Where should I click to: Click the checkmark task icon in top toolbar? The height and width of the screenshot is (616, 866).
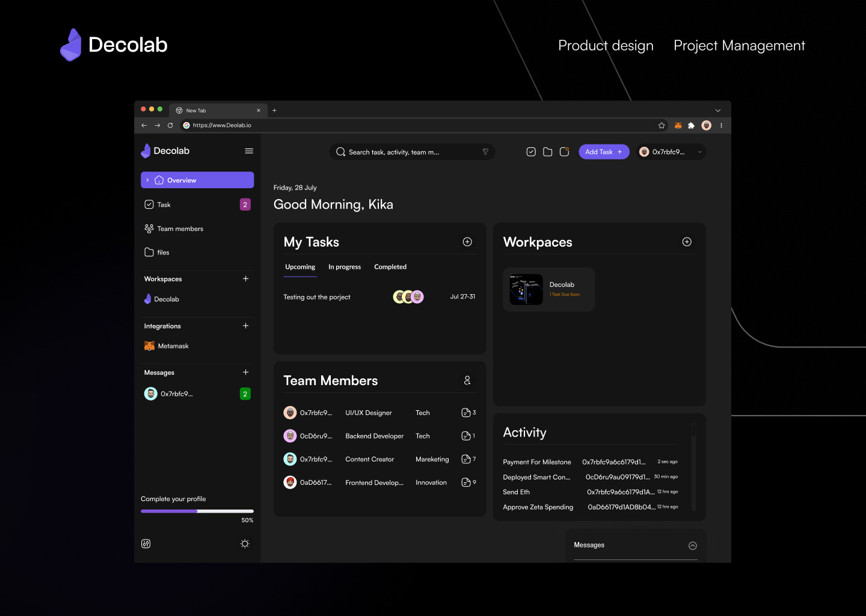(531, 152)
